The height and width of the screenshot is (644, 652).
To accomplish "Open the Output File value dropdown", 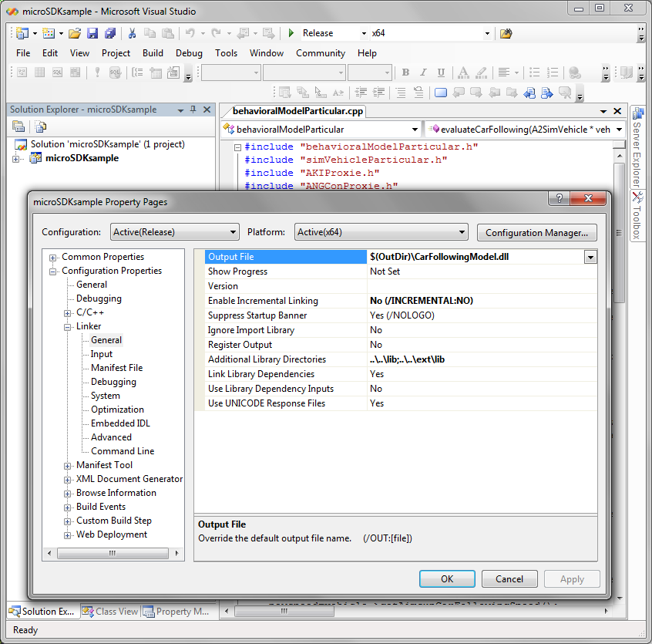I will coord(590,257).
